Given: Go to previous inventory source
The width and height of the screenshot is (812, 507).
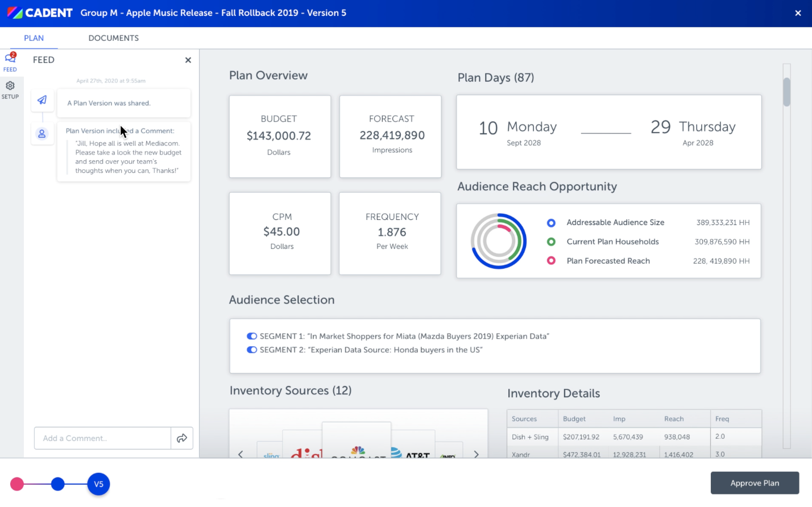Looking at the screenshot, I should [x=241, y=454].
